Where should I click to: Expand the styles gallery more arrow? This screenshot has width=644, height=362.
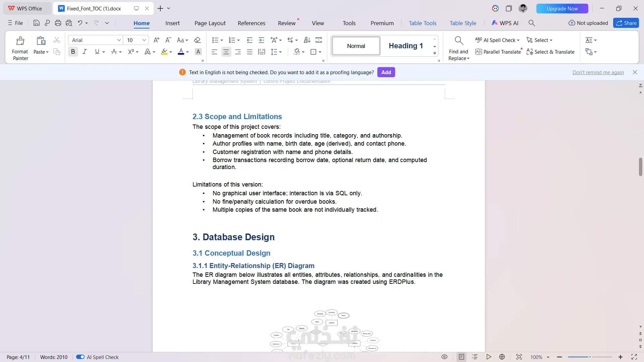point(435,53)
